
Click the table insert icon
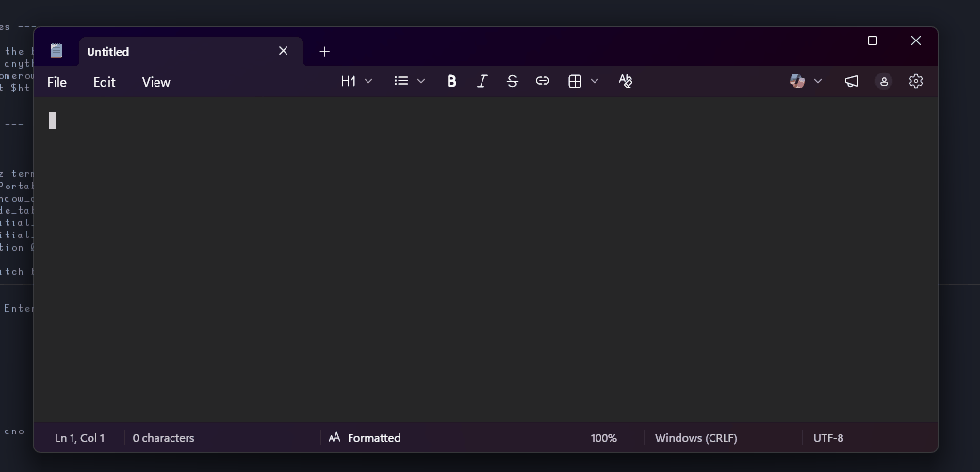coord(575,82)
